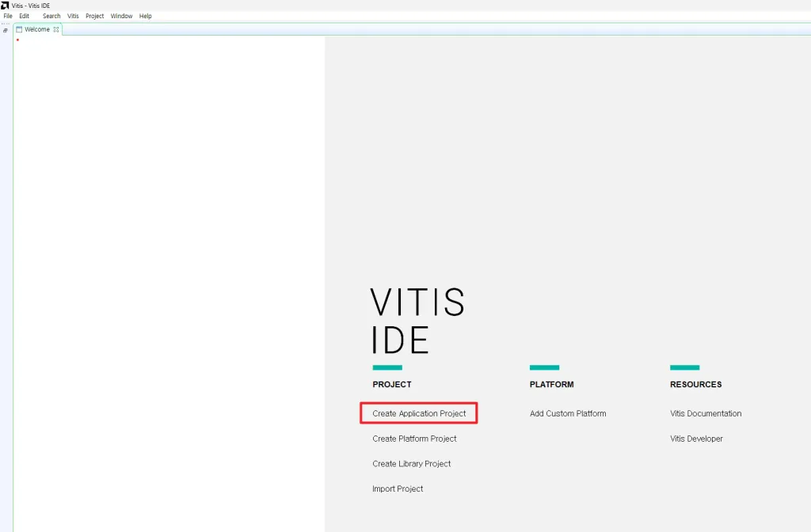Click the PLATFORM section heading
811x532 pixels.
click(x=551, y=385)
